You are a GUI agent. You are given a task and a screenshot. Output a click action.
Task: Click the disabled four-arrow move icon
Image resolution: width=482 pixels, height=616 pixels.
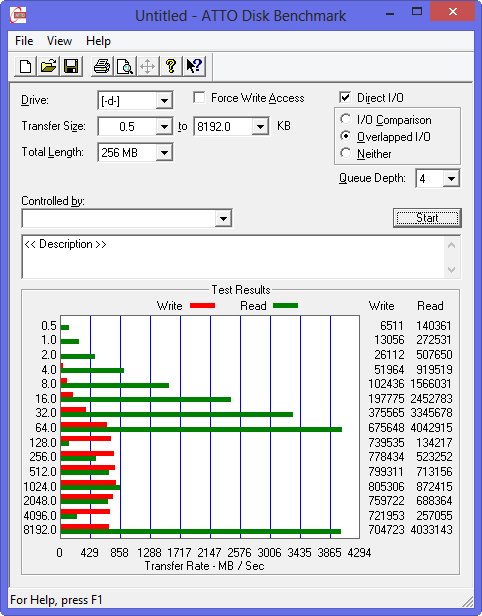(x=148, y=66)
